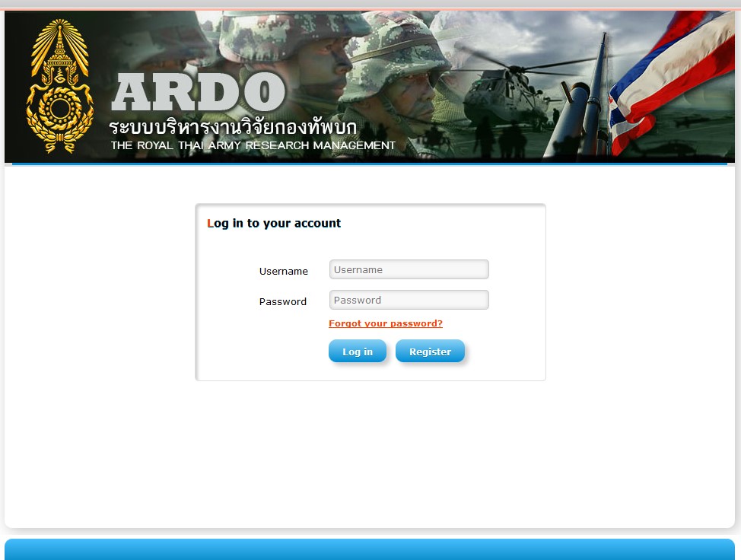The width and height of the screenshot is (741, 560).
Task: Click the Log in button
Action: click(x=358, y=351)
